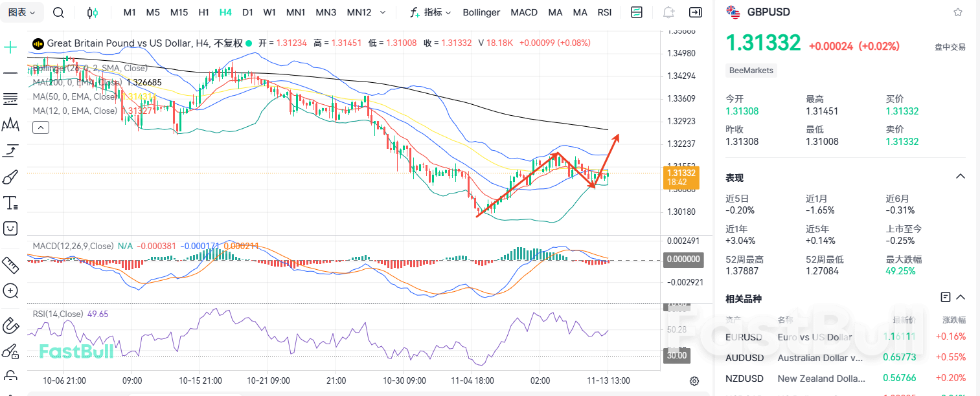The height and width of the screenshot is (396, 980).
Task: Toggle the right side panel button
Action: click(695, 12)
